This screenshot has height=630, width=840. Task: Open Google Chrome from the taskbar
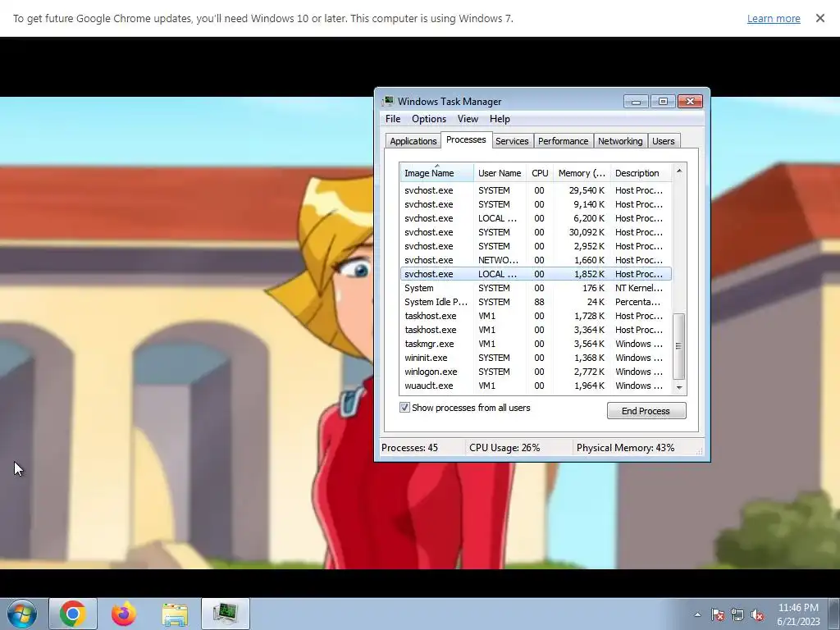(73, 614)
